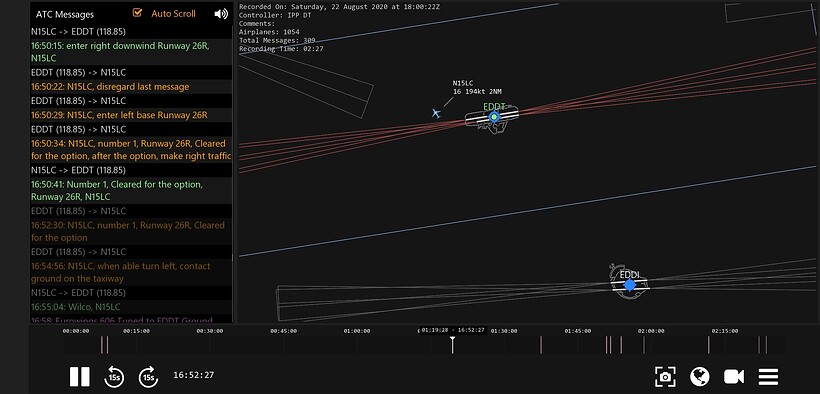Select message '16:55:04: Wilco, N15LC'
Image resolution: width=820 pixels, height=394 pixels.
(x=131, y=307)
